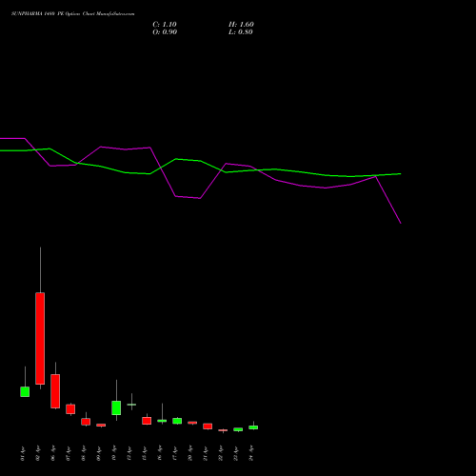Image resolution: width=476 pixels, height=476 pixels.
Task: Click the 21 Apr date label
Action: (x=206, y=453)
